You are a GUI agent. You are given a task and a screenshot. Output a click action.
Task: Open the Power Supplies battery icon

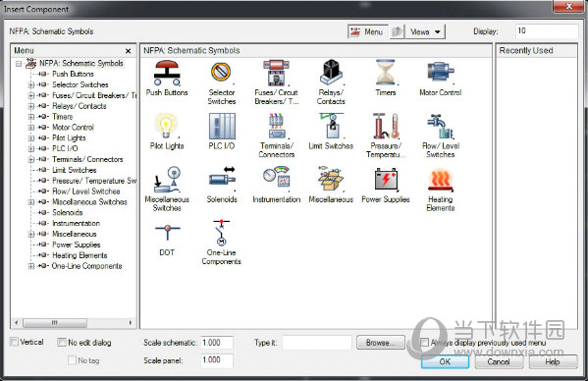(x=386, y=180)
